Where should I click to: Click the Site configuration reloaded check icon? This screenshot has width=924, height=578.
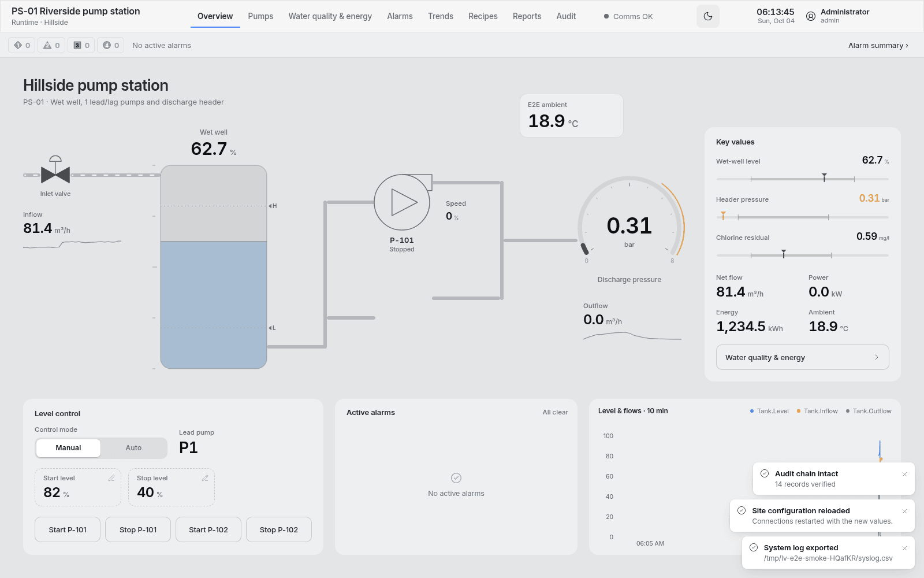click(x=742, y=510)
